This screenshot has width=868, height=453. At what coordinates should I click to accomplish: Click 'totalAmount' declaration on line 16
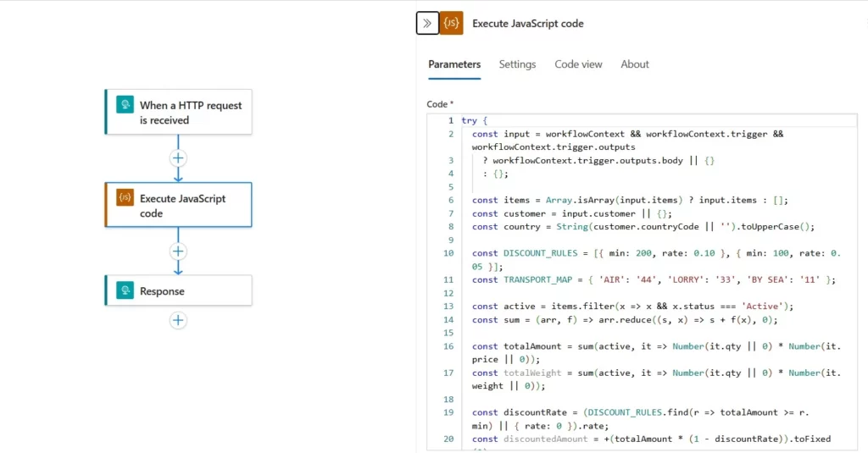(x=532, y=346)
